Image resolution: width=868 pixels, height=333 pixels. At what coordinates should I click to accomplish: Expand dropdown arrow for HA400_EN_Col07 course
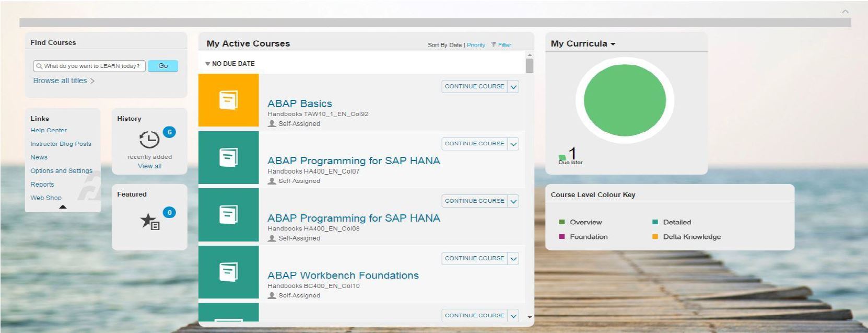[513, 144]
